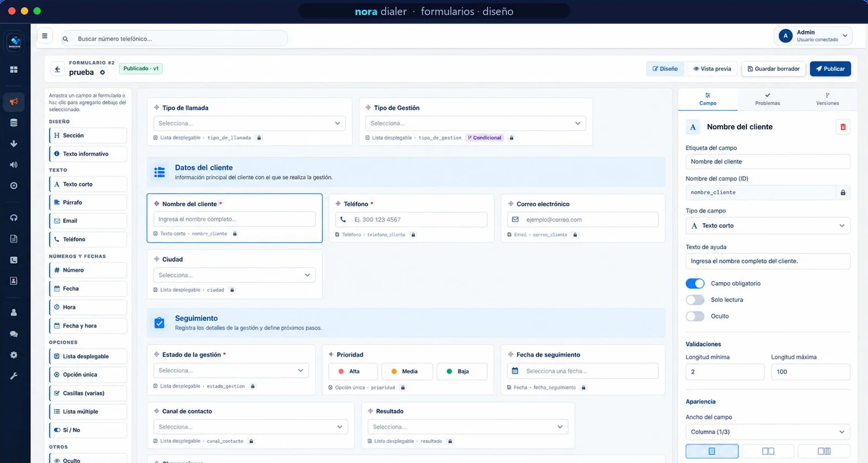The height and width of the screenshot is (463, 868).
Task: Open the chat bubbles sidebar icon
Action: (14, 334)
